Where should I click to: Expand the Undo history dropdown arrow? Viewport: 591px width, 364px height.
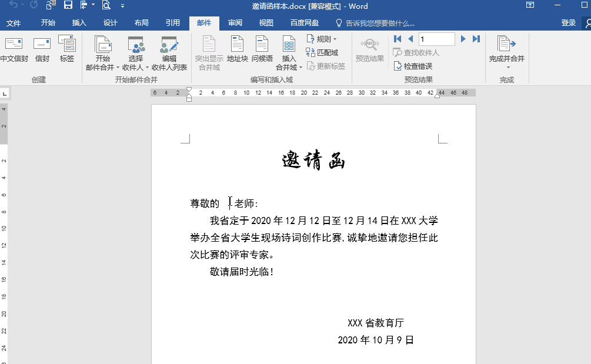coord(22,5)
